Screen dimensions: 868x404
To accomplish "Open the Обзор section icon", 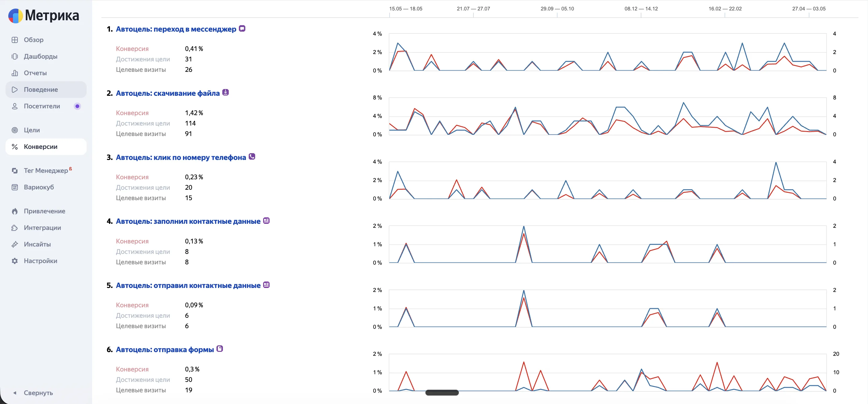I will tap(15, 40).
